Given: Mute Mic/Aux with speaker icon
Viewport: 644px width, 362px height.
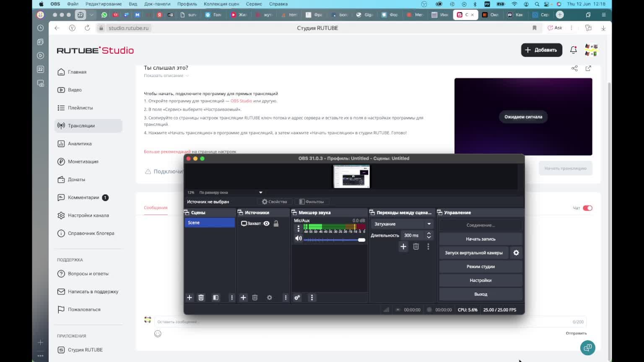Looking at the screenshot, I should (298, 238).
